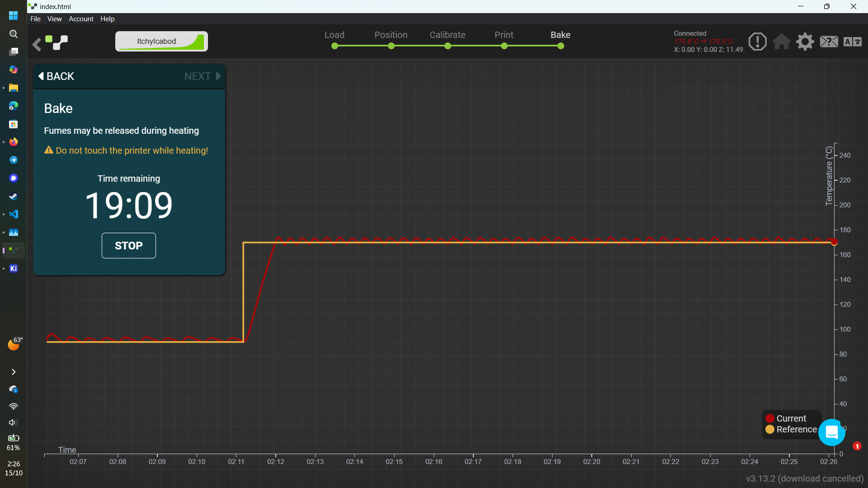Open settings via the gear icon

click(805, 42)
